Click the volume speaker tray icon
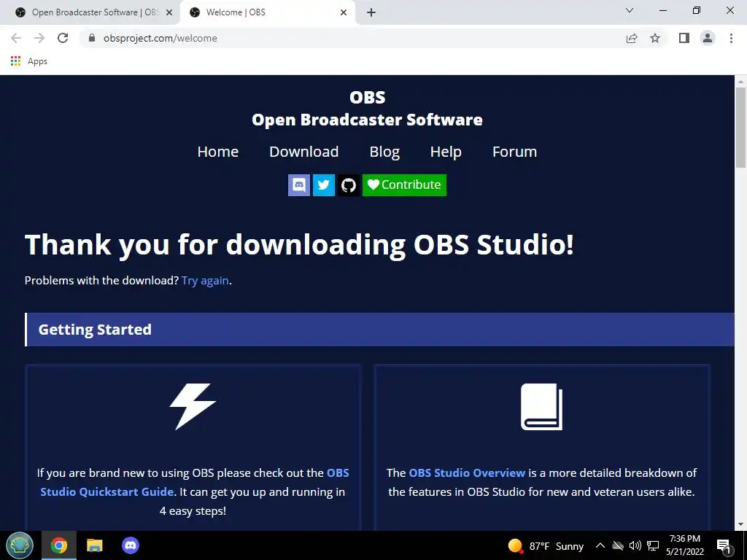This screenshot has height=560, width=747. tap(635, 545)
